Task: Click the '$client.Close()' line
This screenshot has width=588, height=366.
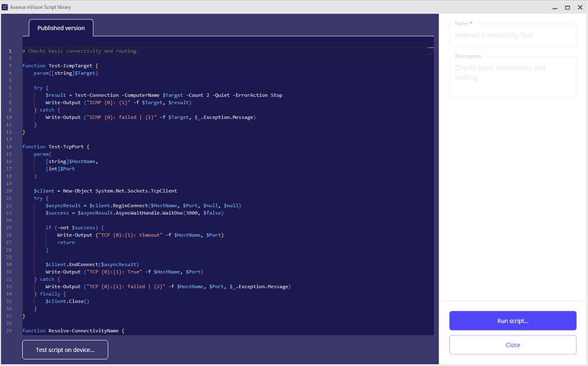Action: (68, 302)
